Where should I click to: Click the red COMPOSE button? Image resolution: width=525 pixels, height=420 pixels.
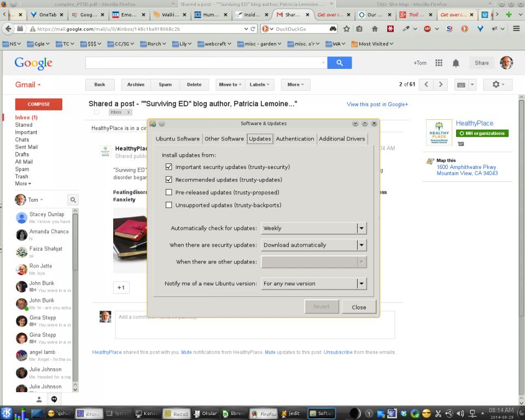[38, 104]
